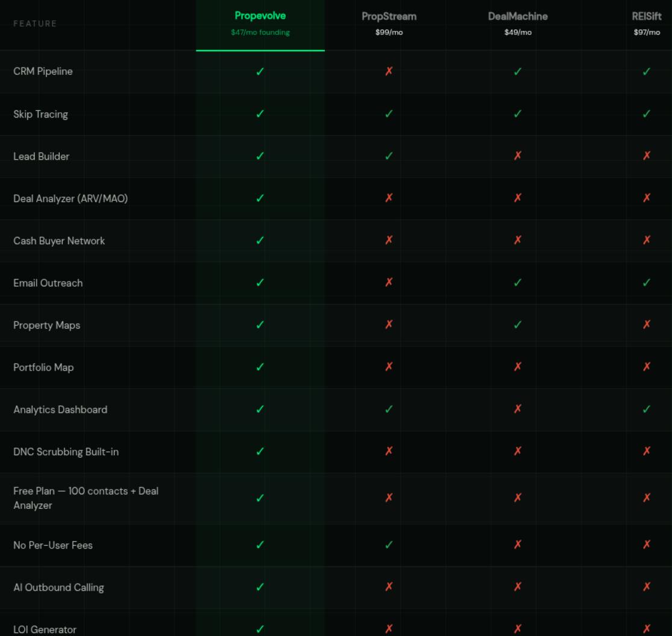This screenshot has height=636, width=672.
Task: Click DealMachine checkmark for Property Maps
Action: 518,325
